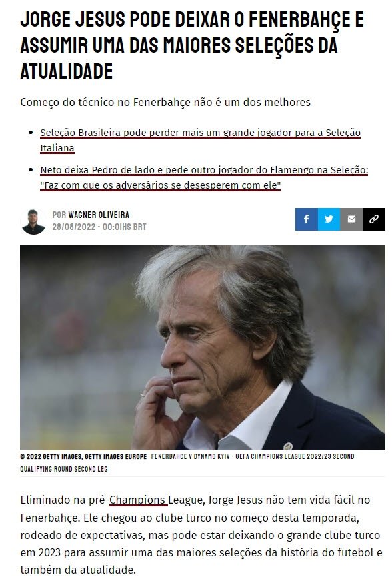Copy article link with chain icon

click(x=374, y=219)
